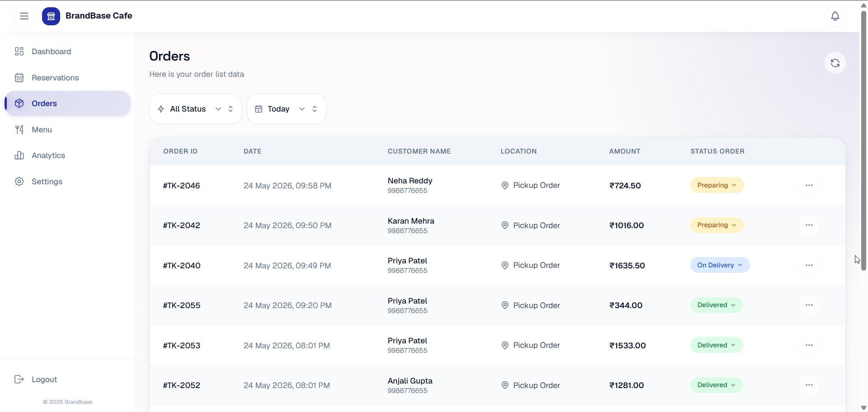Click amount ₹1281.00

(x=627, y=385)
